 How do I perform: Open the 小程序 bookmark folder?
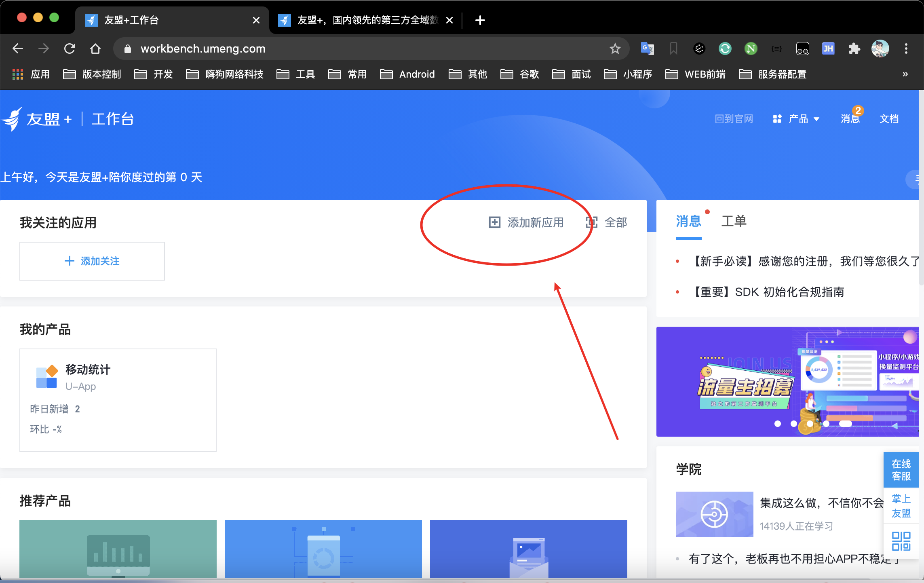tap(628, 74)
